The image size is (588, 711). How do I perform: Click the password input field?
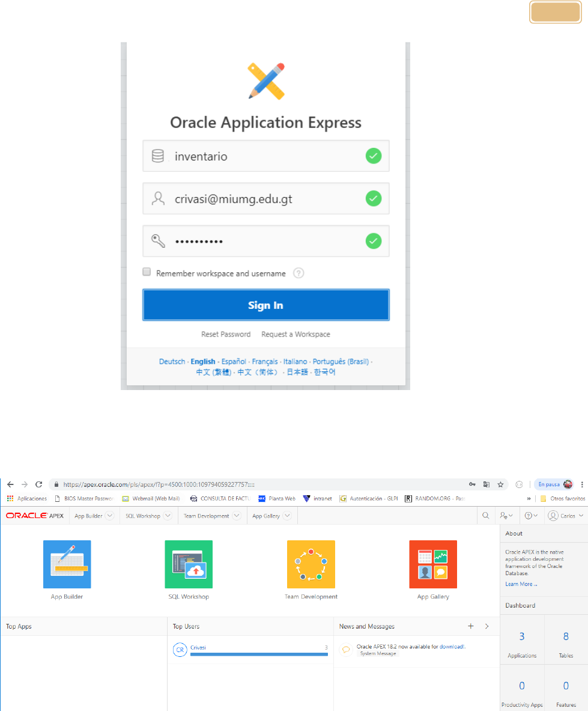click(266, 241)
